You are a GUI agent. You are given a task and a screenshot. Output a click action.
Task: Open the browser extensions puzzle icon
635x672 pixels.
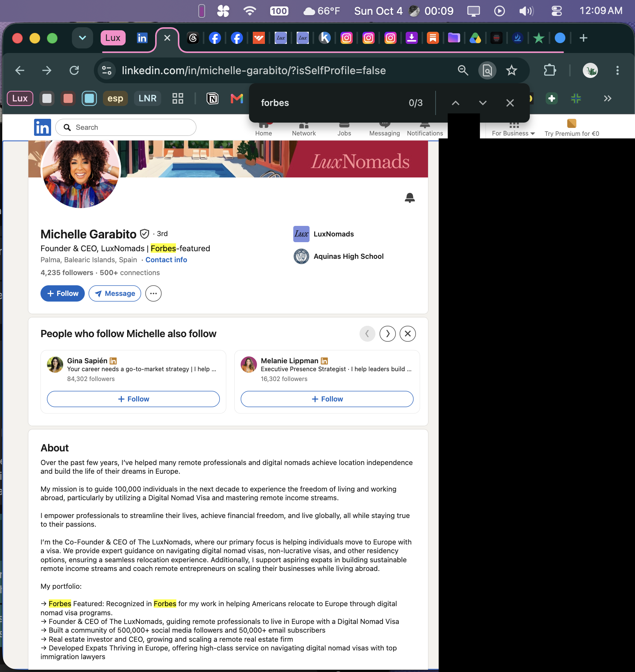tap(549, 70)
